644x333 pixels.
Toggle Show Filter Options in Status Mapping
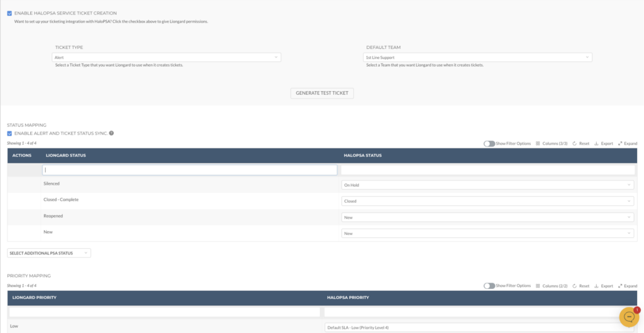tap(489, 143)
